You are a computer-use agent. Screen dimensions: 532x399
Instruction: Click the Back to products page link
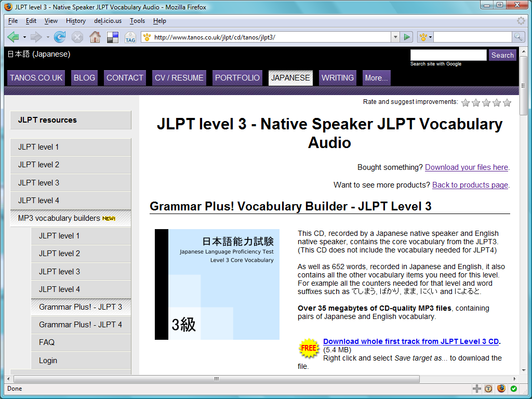470,185
